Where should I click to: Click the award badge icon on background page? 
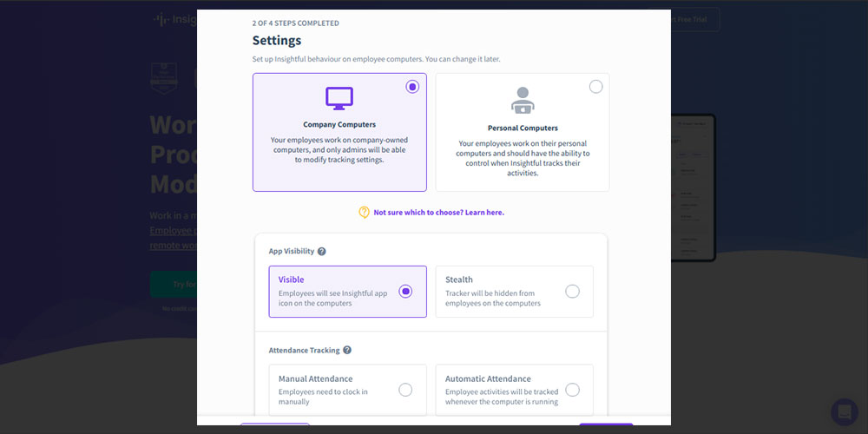click(164, 79)
